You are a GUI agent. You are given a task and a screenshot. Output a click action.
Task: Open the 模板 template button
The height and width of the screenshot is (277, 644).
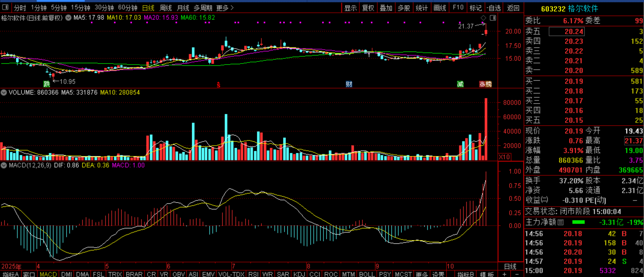487,274
